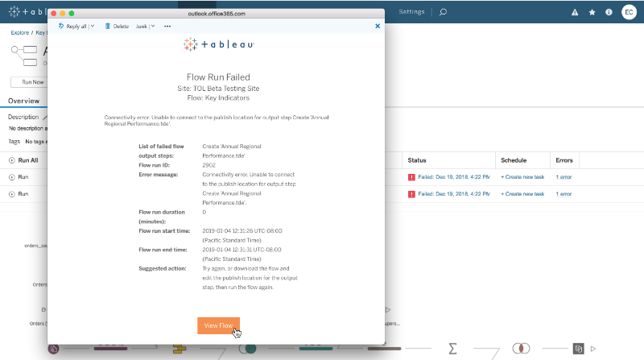
Task: Open the 1 error link in second row
Action: tap(563, 194)
